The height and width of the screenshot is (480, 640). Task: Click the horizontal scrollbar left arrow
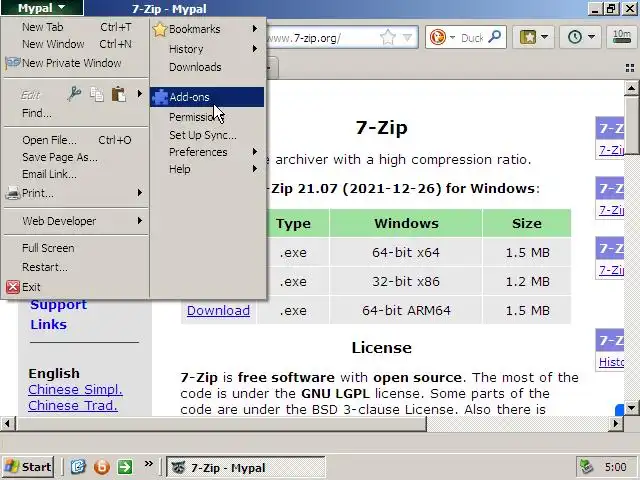pyautogui.click(x=7, y=424)
